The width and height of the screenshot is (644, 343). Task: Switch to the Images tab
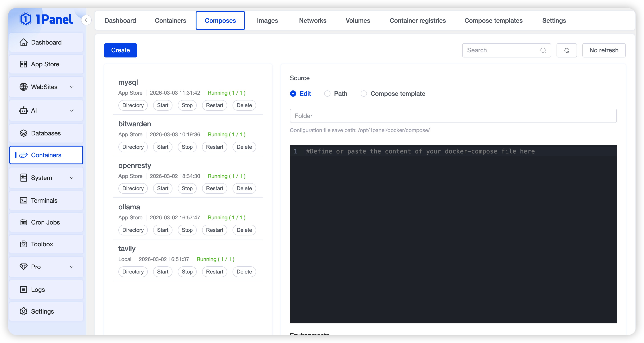pos(267,20)
